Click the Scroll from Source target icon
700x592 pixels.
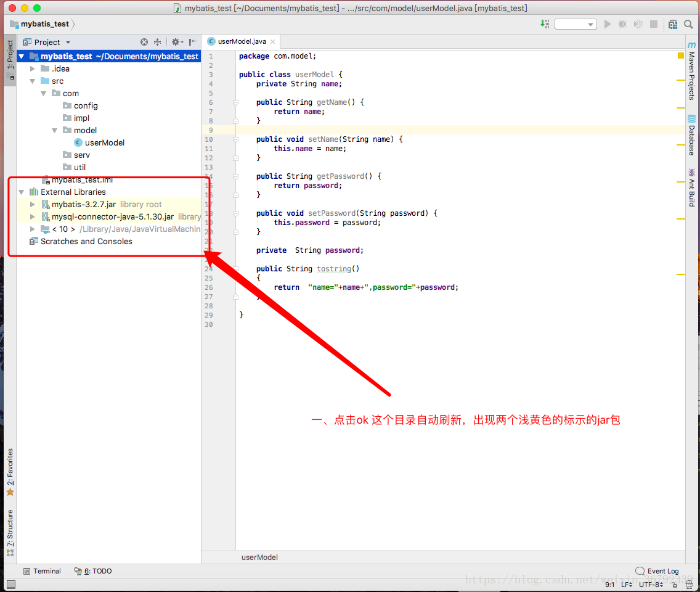144,42
